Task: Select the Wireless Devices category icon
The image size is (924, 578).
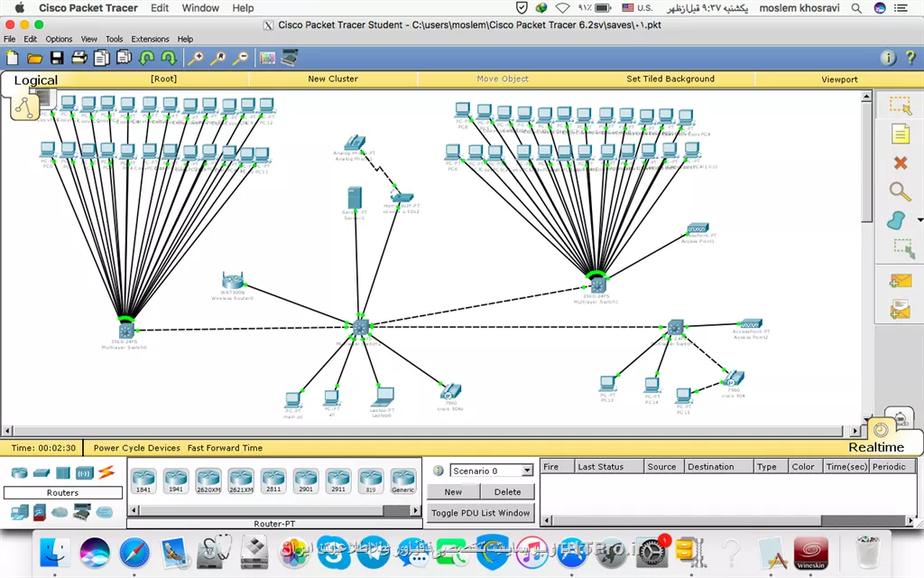Action: [84, 472]
